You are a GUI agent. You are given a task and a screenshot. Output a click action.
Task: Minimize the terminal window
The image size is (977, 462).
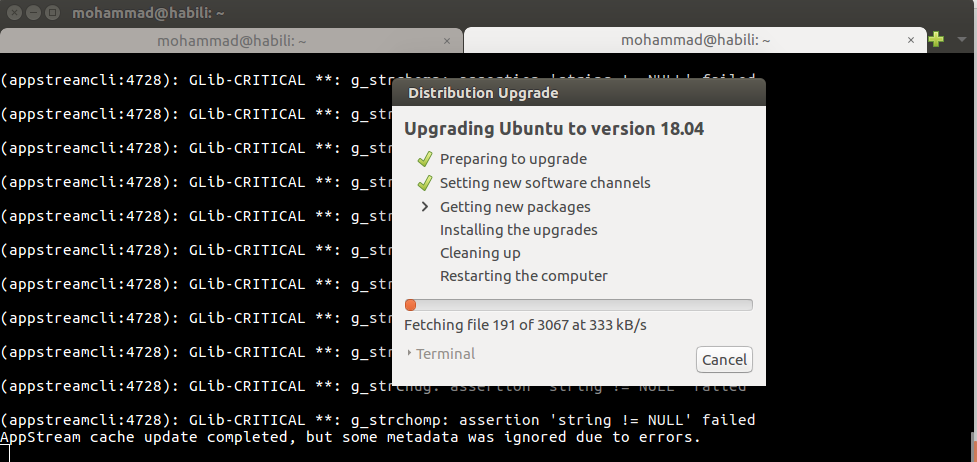pyautogui.click(x=33, y=13)
